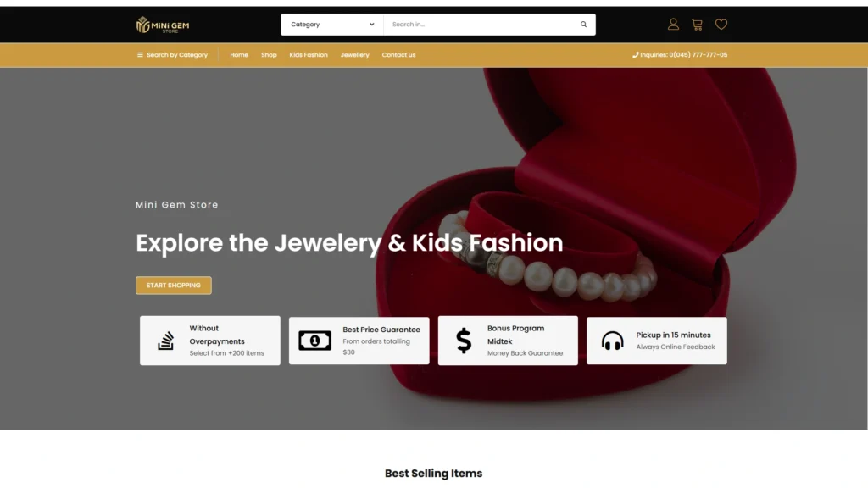Click the Mini Gem Store logo

163,25
